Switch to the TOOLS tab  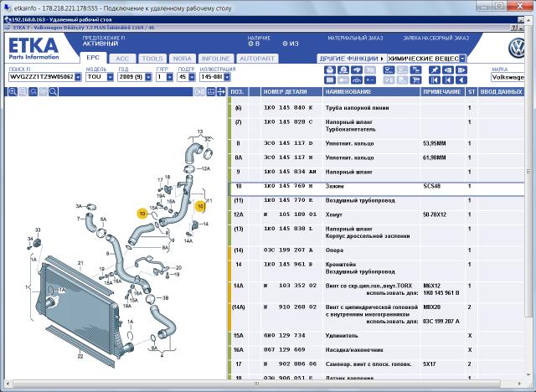152,59
